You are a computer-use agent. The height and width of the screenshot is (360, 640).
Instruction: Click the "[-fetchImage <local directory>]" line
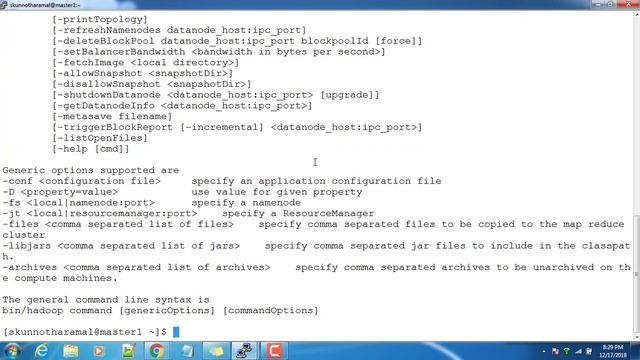pyautogui.click(x=145, y=62)
